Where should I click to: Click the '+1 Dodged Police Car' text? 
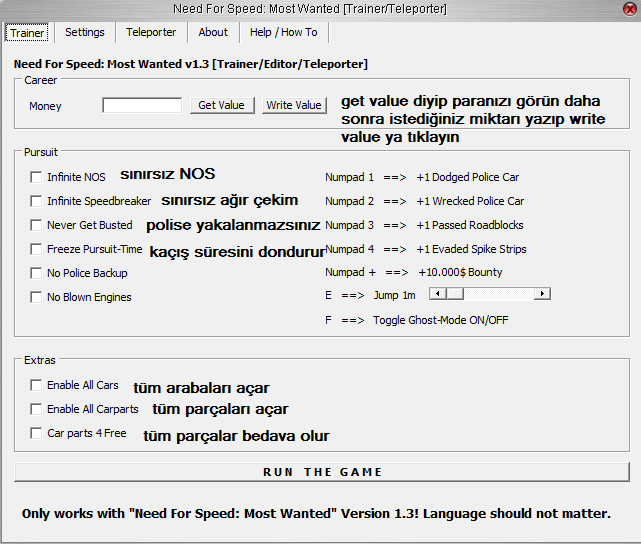[468, 177]
